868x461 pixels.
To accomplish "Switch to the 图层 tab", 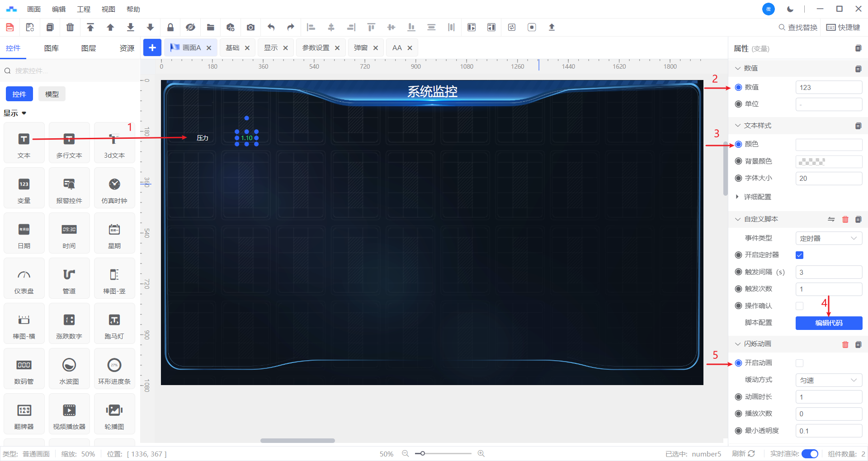I will 89,48.
